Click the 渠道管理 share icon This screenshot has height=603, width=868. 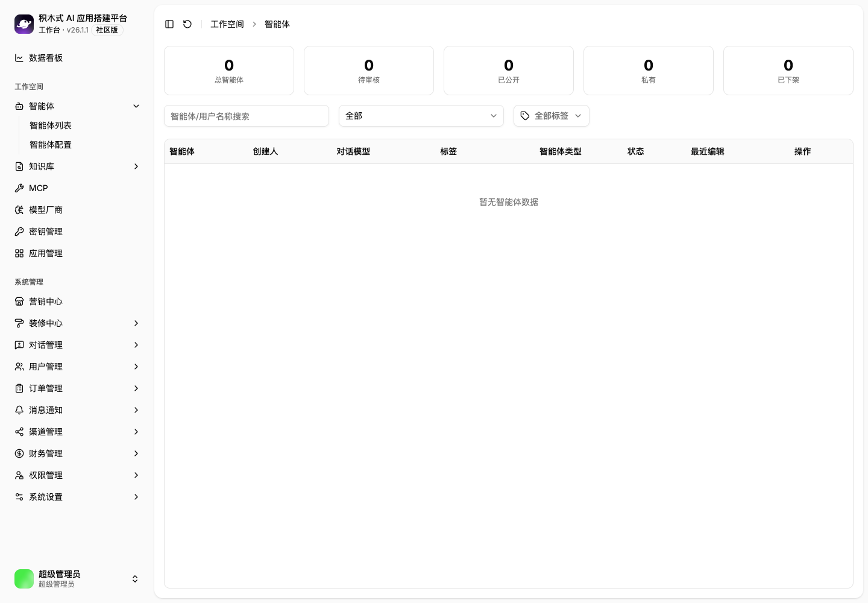19,432
